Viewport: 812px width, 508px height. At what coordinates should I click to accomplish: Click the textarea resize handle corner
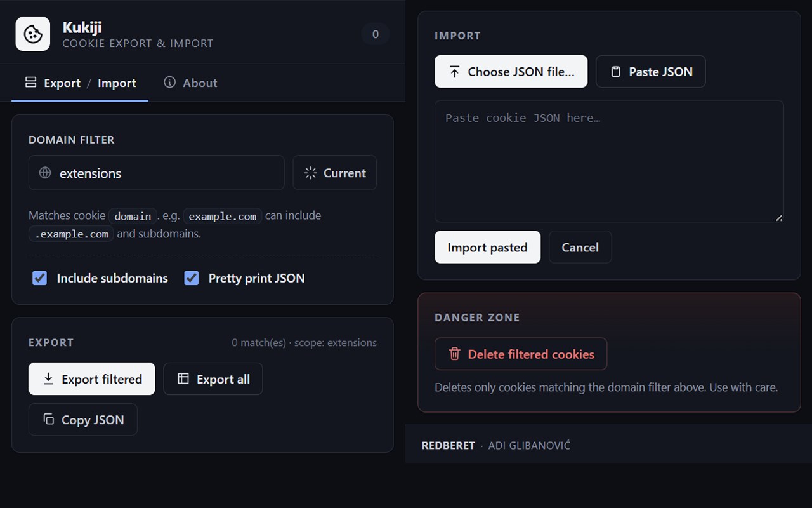[x=779, y=217]
